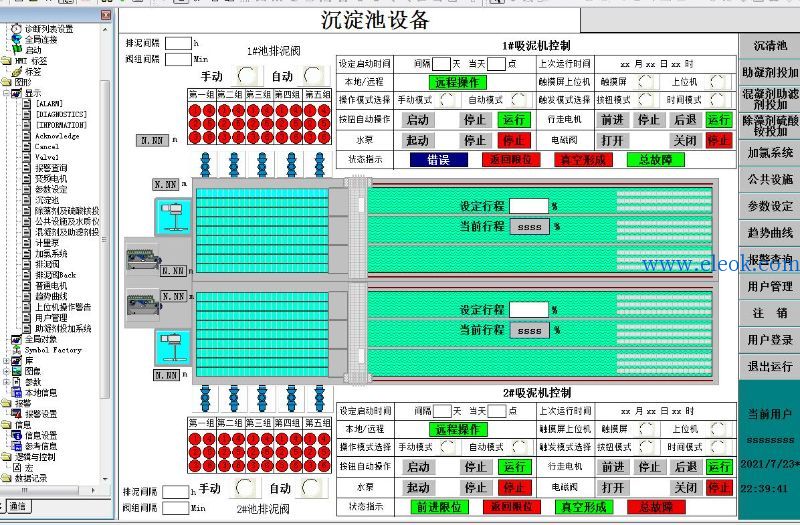Click the top 排泥间隔 hours field
This screenshot has width=800, height=525.
coord(178,43)
